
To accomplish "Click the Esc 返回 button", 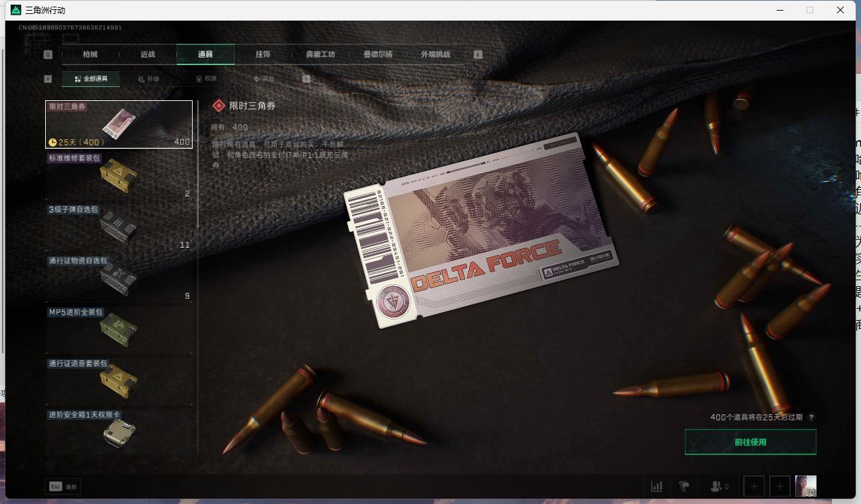I will [x=63, y=487].
